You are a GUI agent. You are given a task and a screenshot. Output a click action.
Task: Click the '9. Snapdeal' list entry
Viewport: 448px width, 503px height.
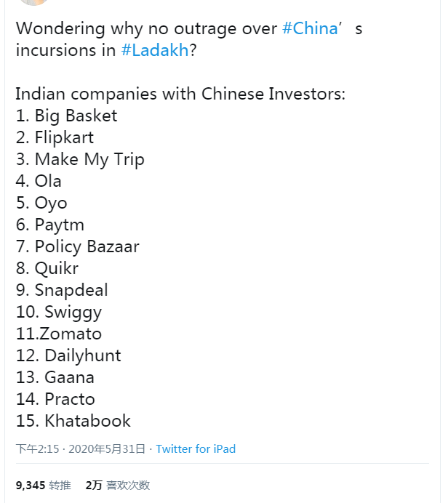[x=62, y=291]
